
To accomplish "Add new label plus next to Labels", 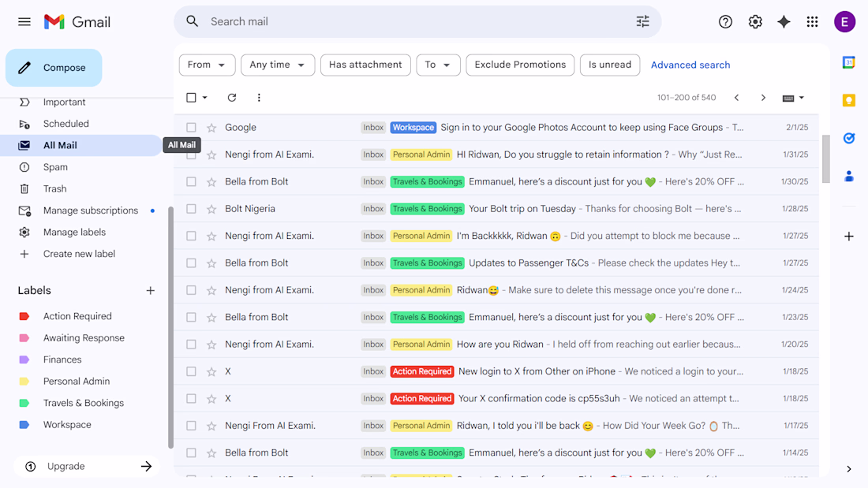I will [x=150, y=290].
